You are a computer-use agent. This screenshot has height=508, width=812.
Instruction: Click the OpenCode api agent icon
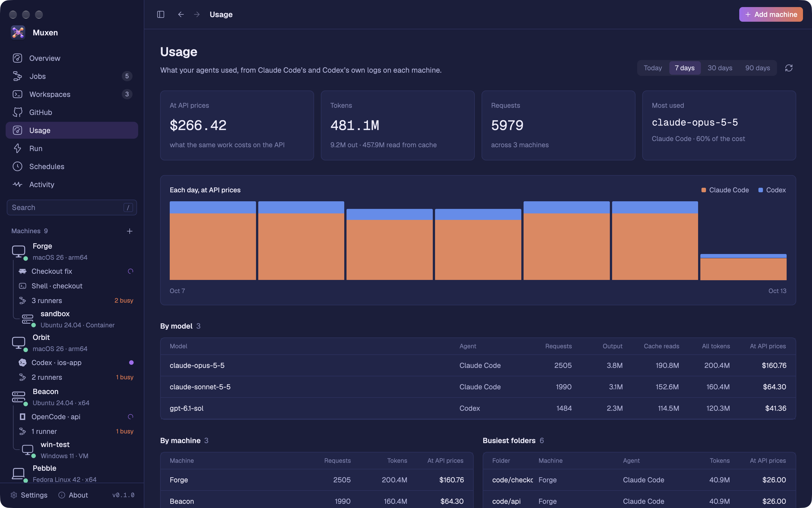click(x=23, y=417)
